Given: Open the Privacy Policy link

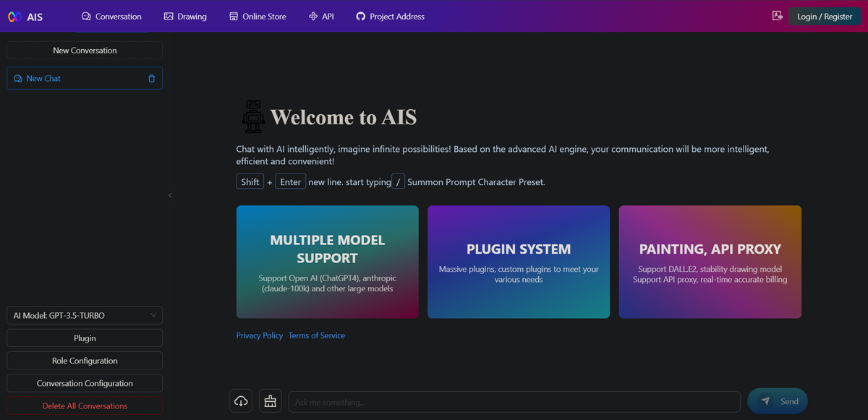Looking at the screenshot, I should [x=259, y=335].
